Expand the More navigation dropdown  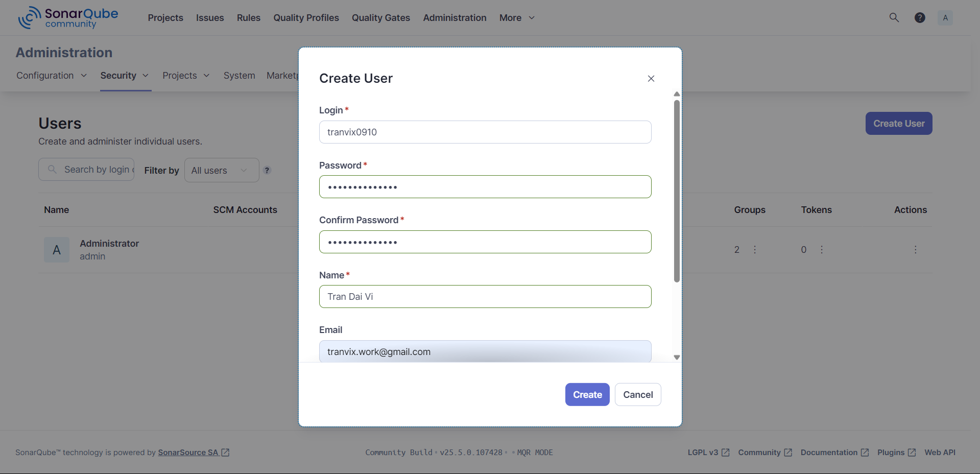click(x=516, y=17)
